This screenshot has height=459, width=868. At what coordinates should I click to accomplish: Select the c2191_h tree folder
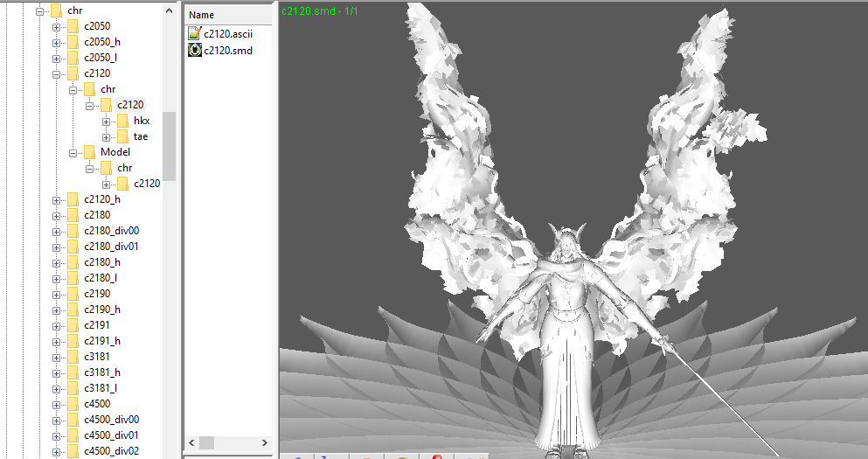(102, 340)
